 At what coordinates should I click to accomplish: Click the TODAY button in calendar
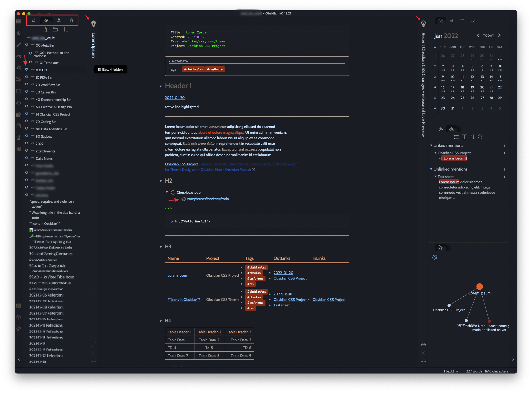click(x=489, y=36)
